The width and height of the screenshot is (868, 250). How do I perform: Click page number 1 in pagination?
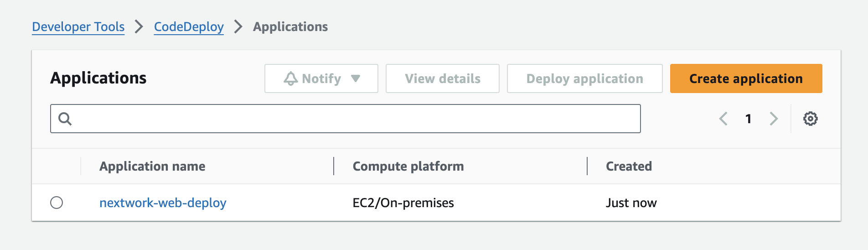748,119
